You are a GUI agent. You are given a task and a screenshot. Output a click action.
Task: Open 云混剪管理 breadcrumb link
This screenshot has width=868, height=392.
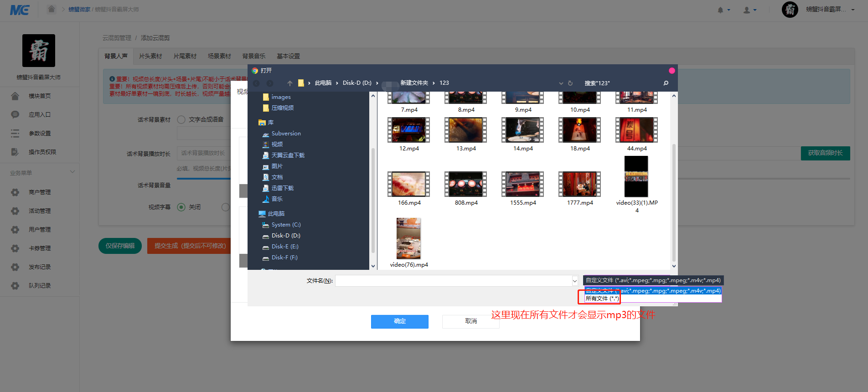[x=117, y=38]
